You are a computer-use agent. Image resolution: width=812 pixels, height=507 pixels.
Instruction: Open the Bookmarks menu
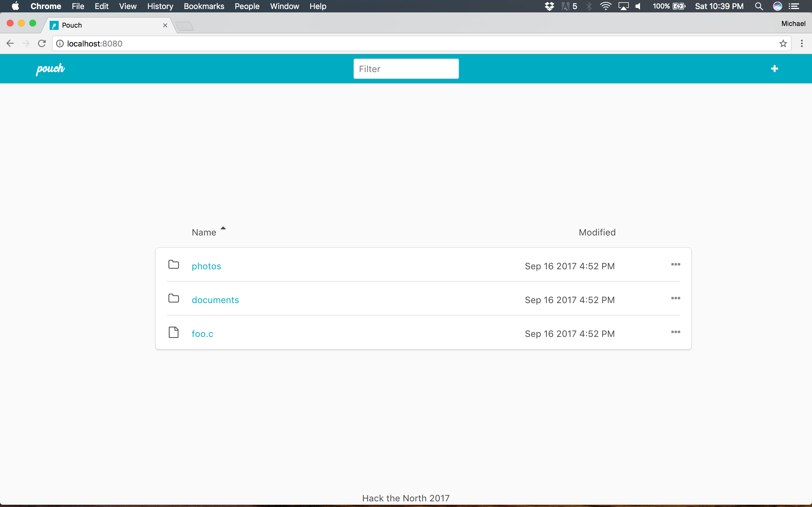204,6
